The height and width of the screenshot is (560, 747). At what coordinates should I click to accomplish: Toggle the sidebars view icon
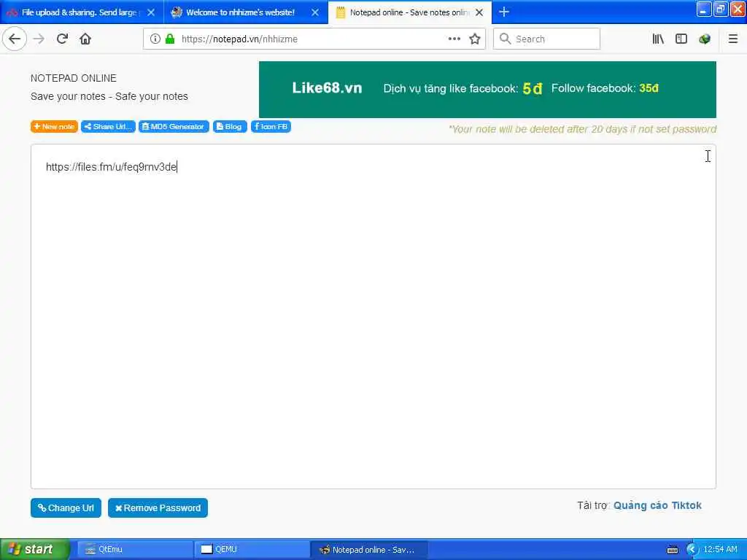tap(681, 39)
